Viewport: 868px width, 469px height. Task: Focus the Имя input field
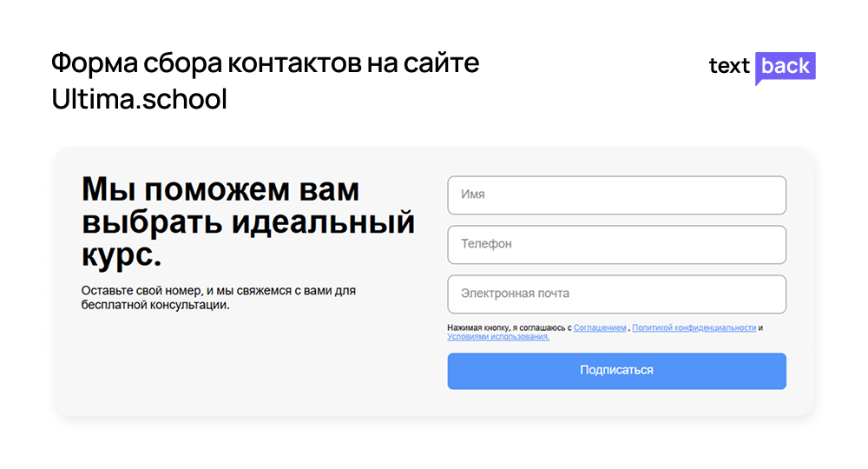pos(616,195)
